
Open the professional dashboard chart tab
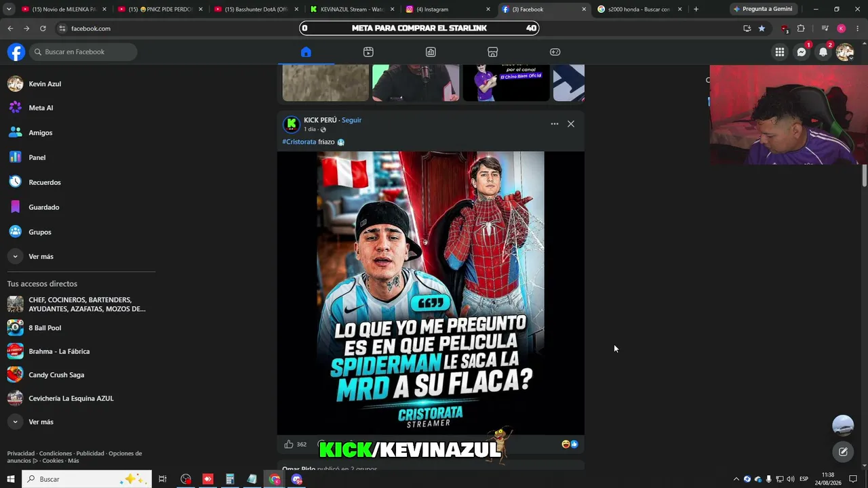(x=431, y=52)
